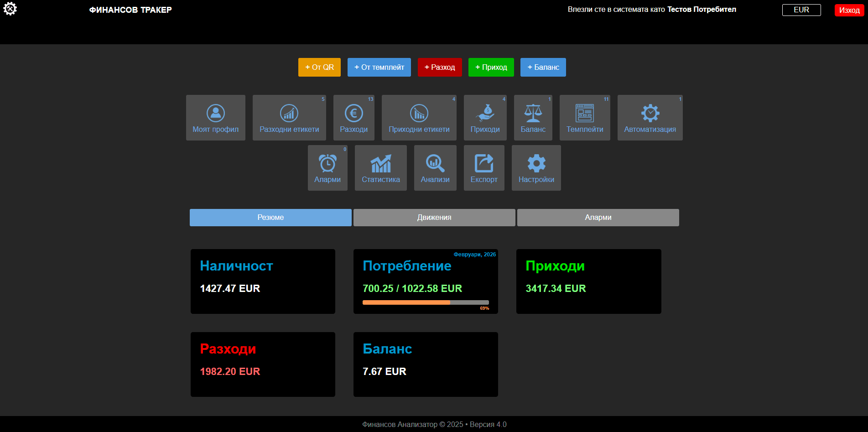
Task: Click the Приходни етикети tile
Action: [419, 118]
